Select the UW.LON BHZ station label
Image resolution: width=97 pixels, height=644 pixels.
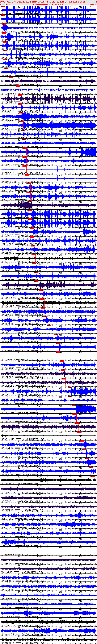click(x=22, y=377)
